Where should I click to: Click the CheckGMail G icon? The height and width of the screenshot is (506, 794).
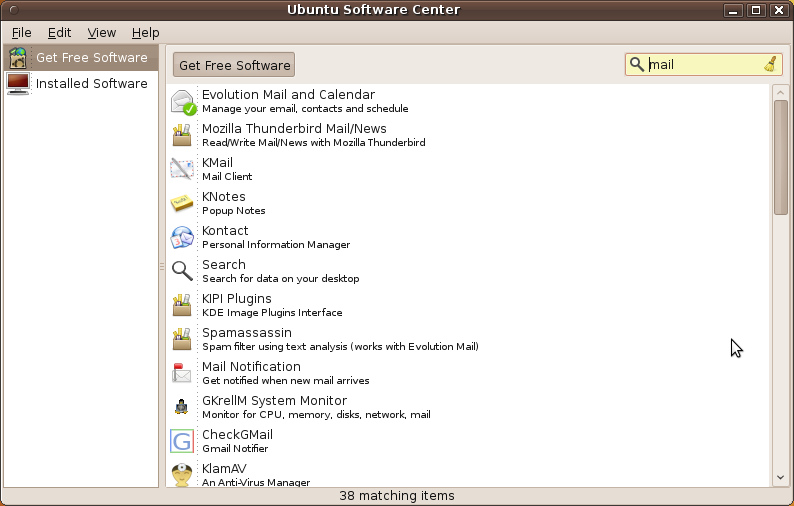click(x=182, y=441)
